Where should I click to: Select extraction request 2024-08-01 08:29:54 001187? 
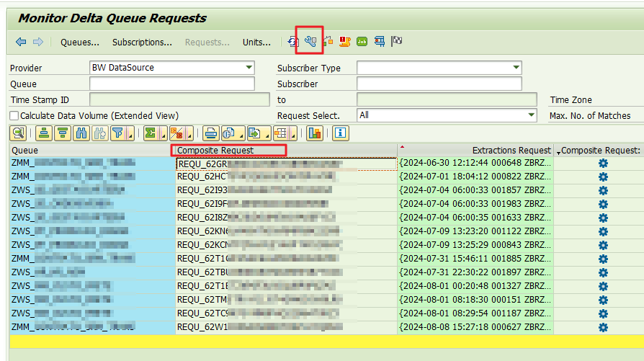[475, 313]
